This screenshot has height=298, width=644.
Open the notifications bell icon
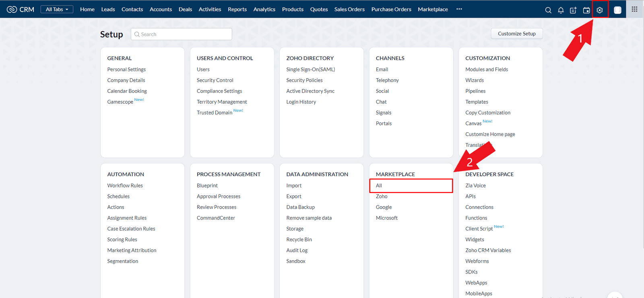pos(561,10)
